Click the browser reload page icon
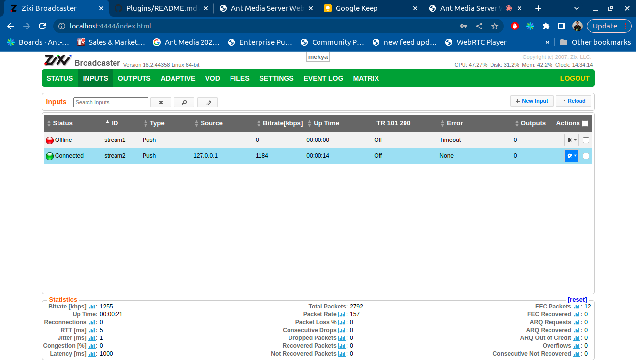 (42, 26)
